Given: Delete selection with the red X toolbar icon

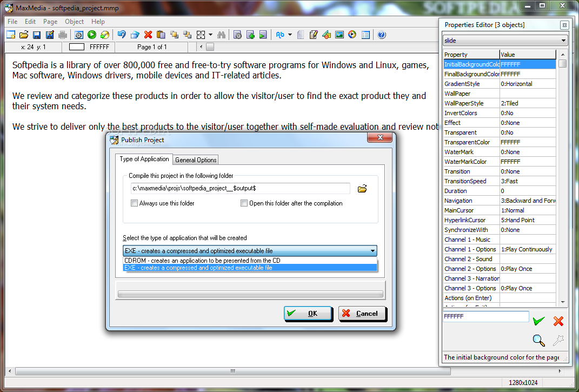Looking at the screenshot, I should coord(148,35).
